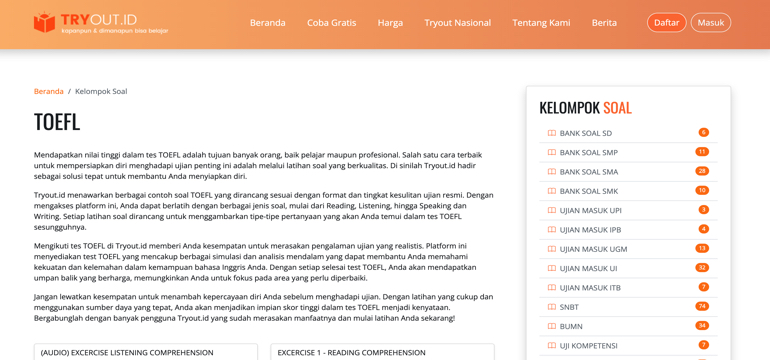Click the book icon beside SNBT
The height and width of the screenshot is (360, 770).
click(551, 307)
